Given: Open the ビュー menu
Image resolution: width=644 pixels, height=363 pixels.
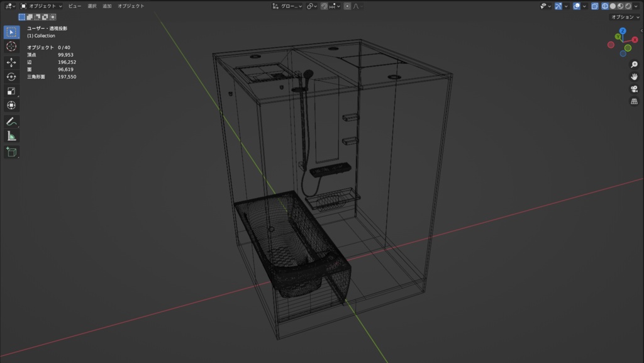Looking at the screenshot, I should point(75,6).
